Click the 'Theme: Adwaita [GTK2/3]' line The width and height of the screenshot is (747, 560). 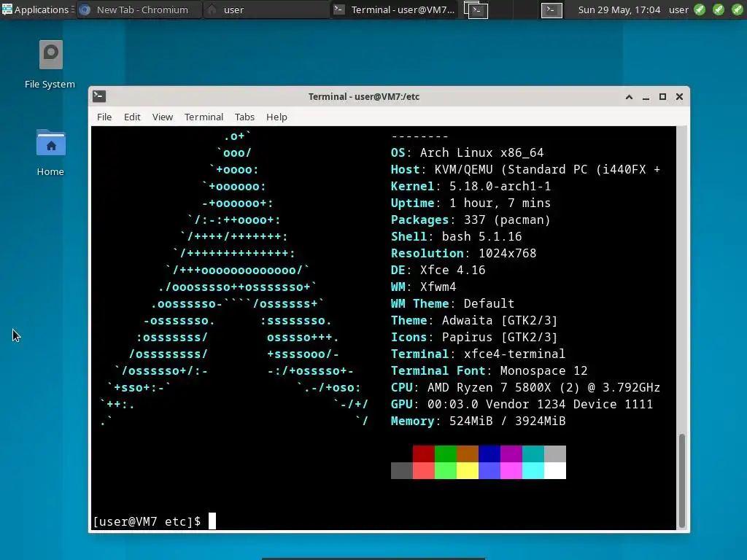(474, 321)
